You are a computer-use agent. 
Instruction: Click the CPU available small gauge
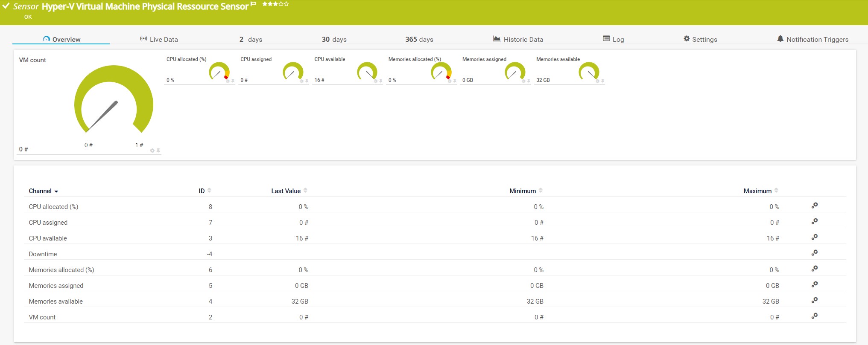pyautogui.click(x=367, y=72)
